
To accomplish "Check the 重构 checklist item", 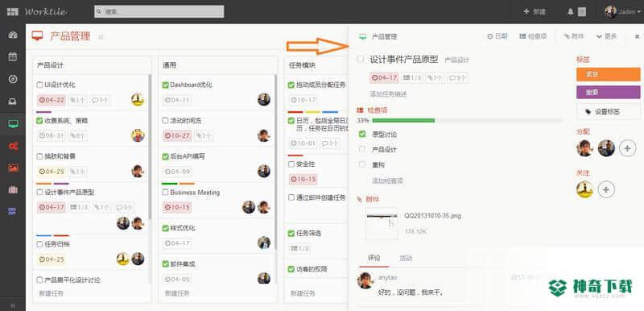I will click(362, 164).
